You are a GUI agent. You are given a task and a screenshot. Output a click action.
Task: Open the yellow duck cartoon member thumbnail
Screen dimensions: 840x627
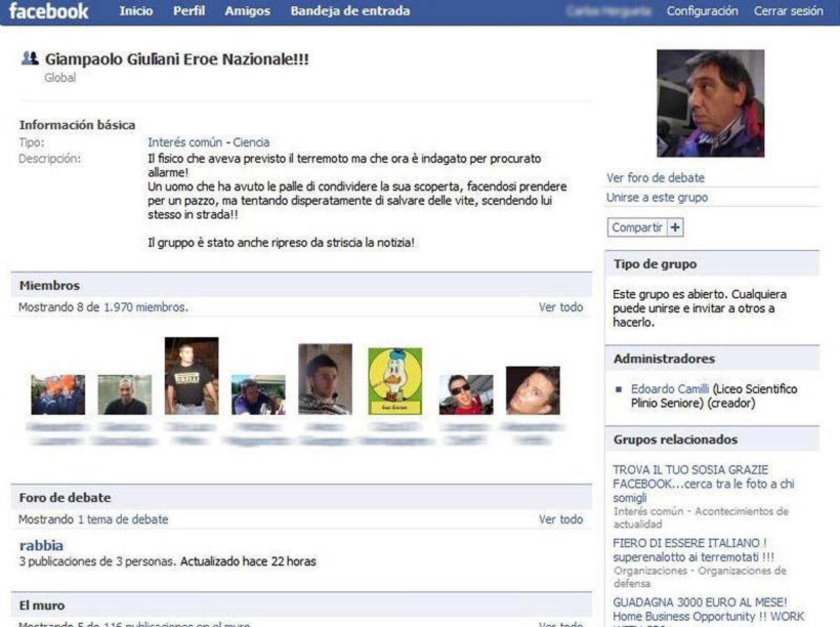pos(395,381)
